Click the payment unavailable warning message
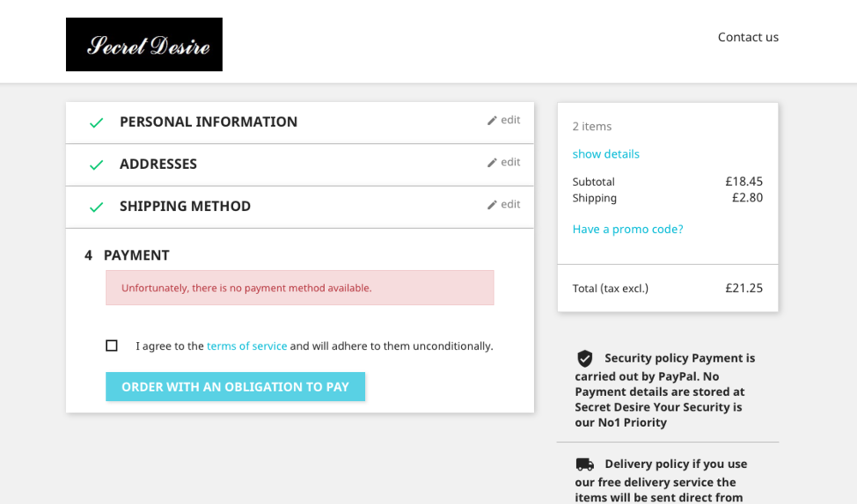Image resolution: width=857 pixels, height=504 pixels. click(300, 287)
